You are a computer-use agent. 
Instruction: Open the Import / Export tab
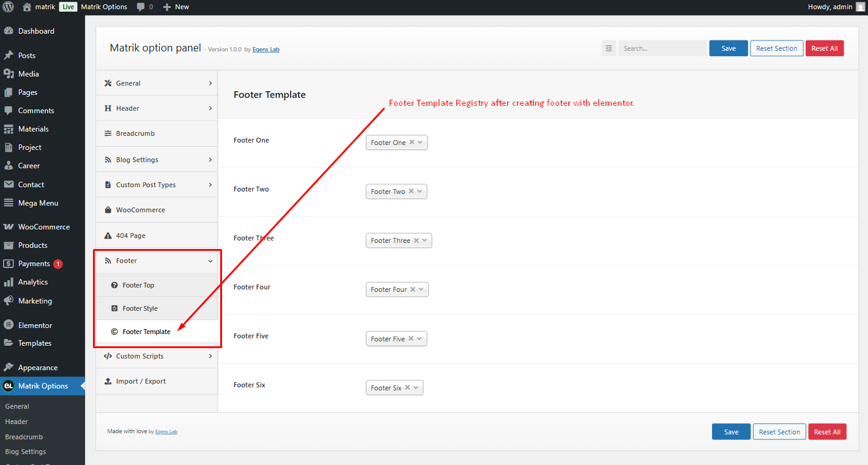(157, 381)
